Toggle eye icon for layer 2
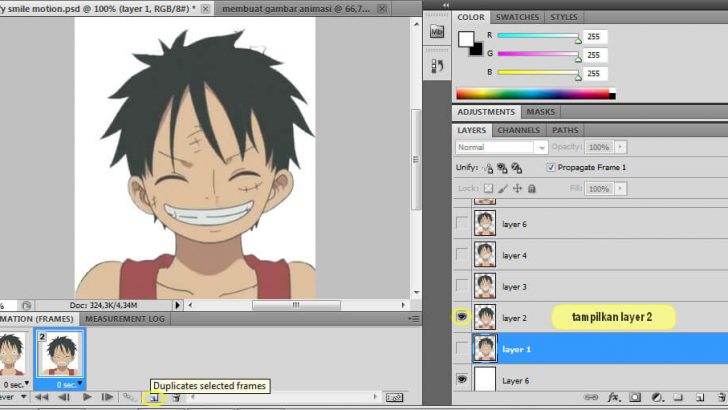 [x=462, y=317]
